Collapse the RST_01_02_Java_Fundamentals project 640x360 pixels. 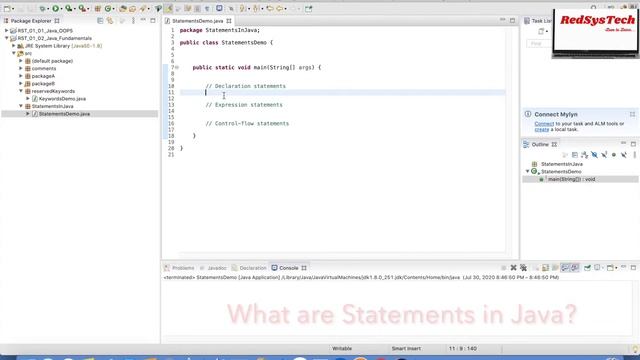click(7, 38)
